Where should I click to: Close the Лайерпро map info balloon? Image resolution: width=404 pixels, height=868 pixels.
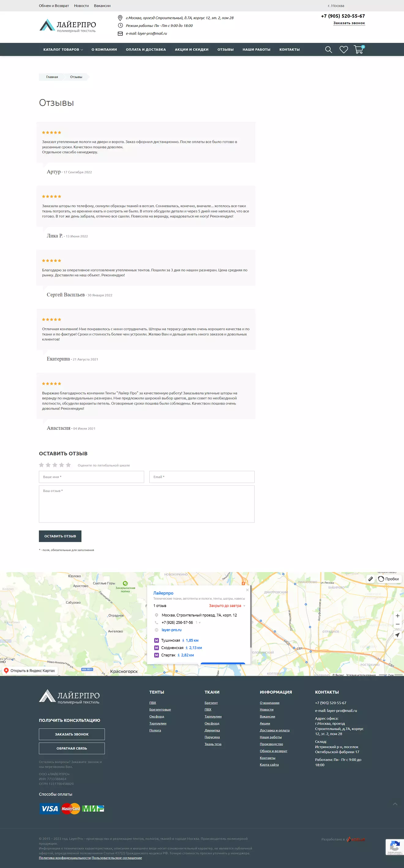[247, 590]
